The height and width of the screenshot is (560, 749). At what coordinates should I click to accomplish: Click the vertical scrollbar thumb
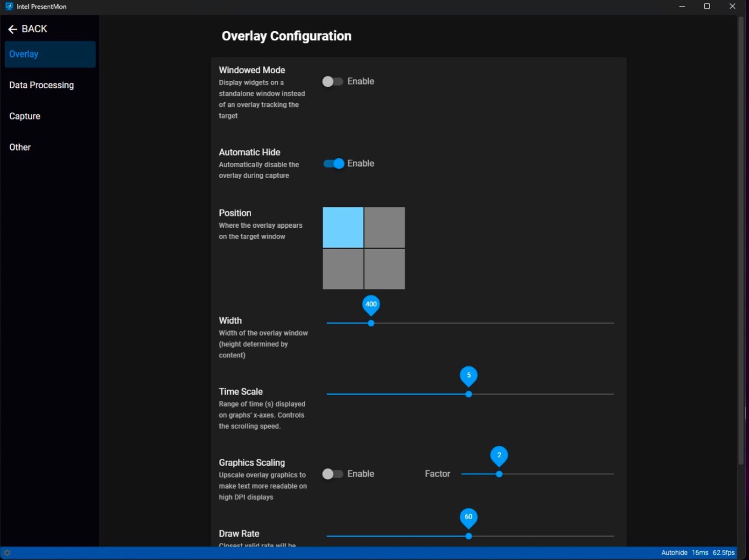click(x=741, y=240)
